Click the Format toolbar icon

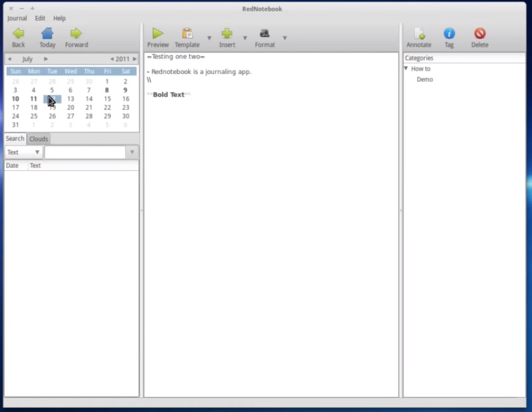point(265,34)
